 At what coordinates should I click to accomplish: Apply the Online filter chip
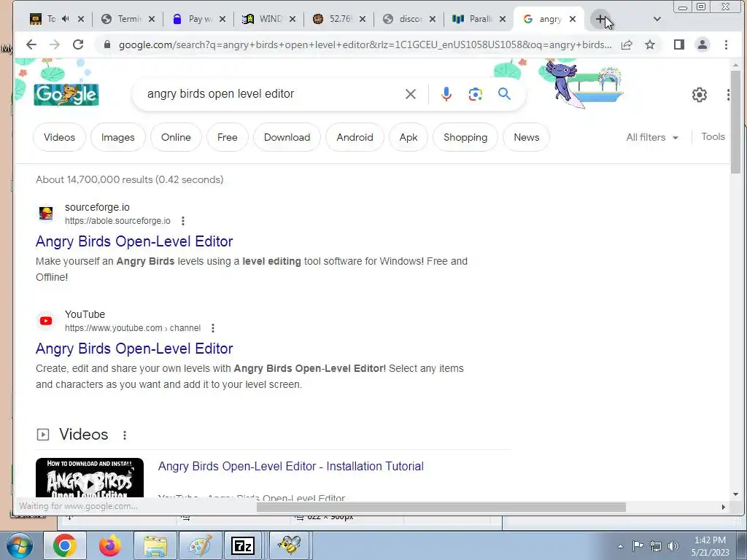coord(176,137)
